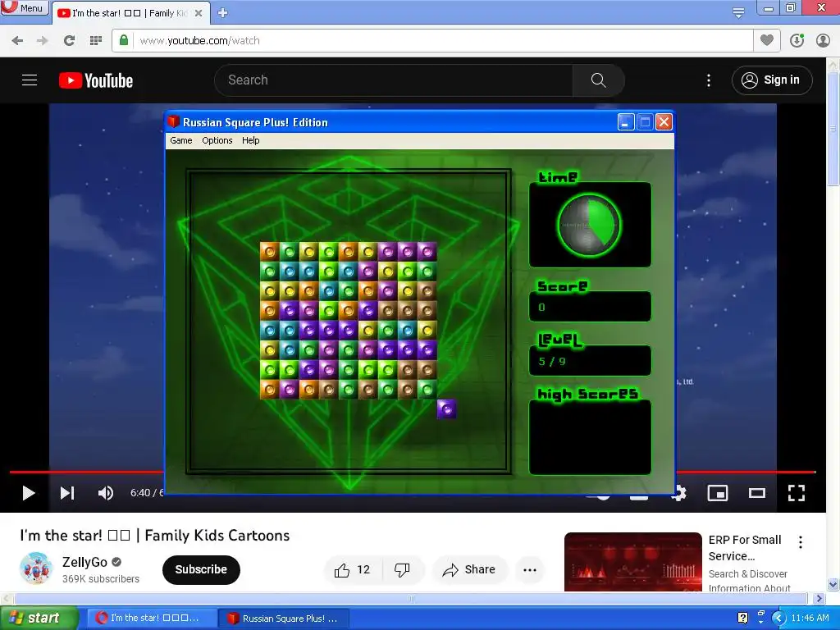Maximize the Russian Square Plus window
The height and width of the screenshot is (630, 840).
(x=645, y=122)
